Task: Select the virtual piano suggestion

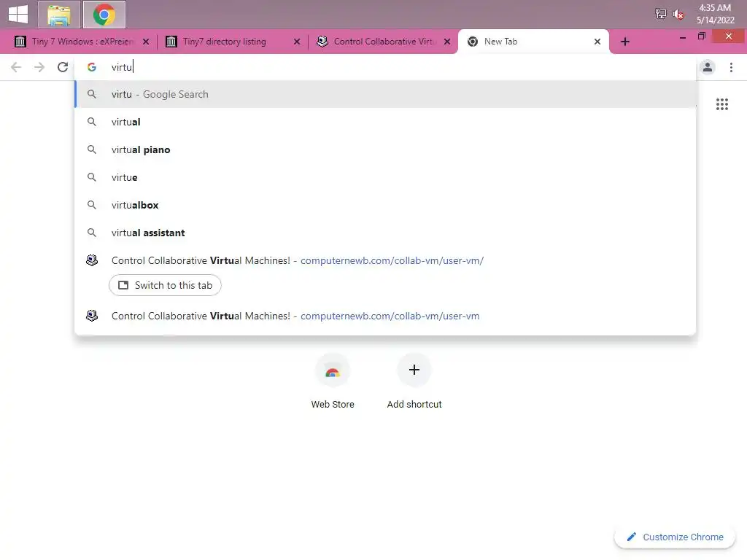Action: [385, 149]
